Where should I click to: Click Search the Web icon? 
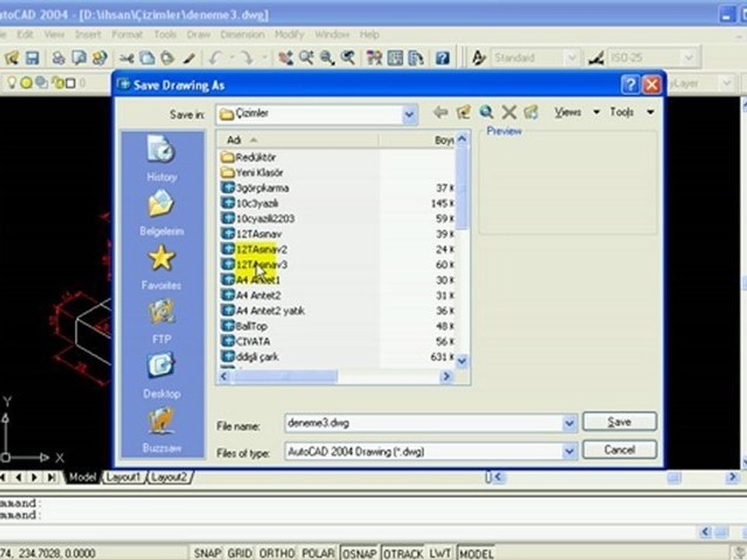pyautogui.click(x=486, y=112)
